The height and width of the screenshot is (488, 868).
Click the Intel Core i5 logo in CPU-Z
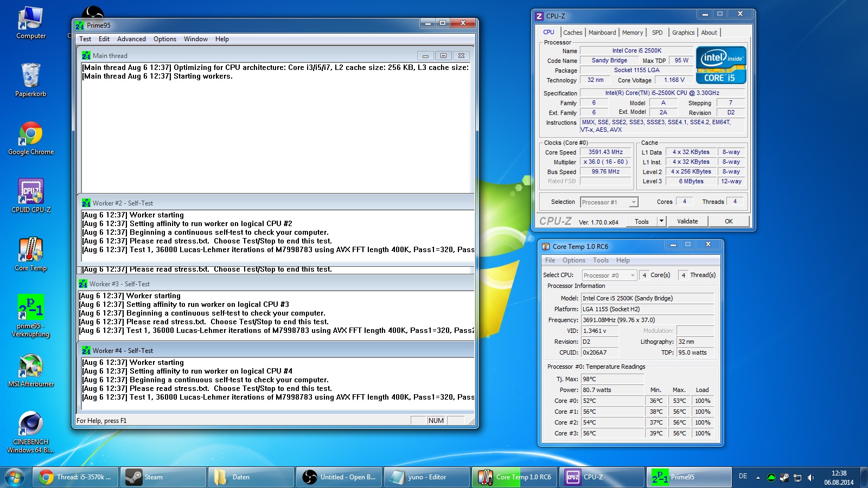coord(721,66)
